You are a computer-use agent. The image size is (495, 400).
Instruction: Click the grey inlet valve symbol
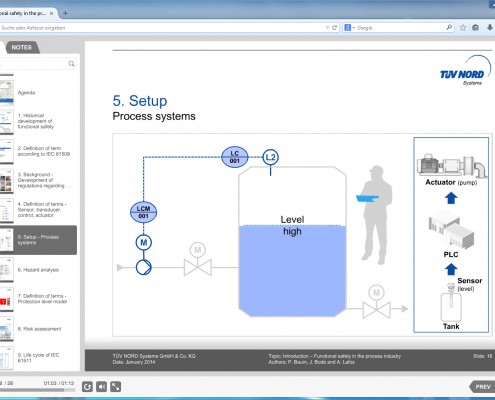(x=198, y=268)
